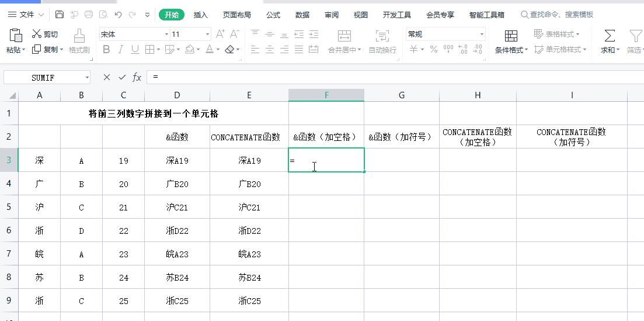Screen dimensions: 644x321
Task: Toggle Bold formatting
Action: pos(106,50)
